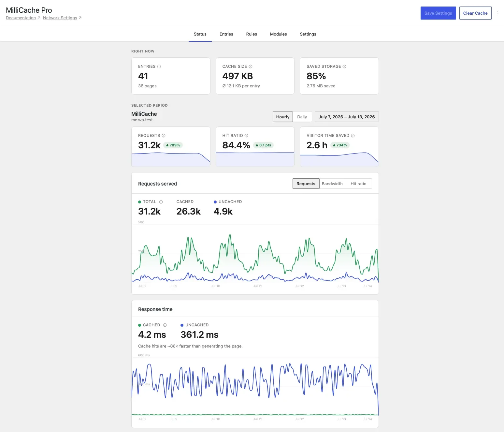Click the 734% time saved badge
504x432 pixels.
tap(340, 145)
